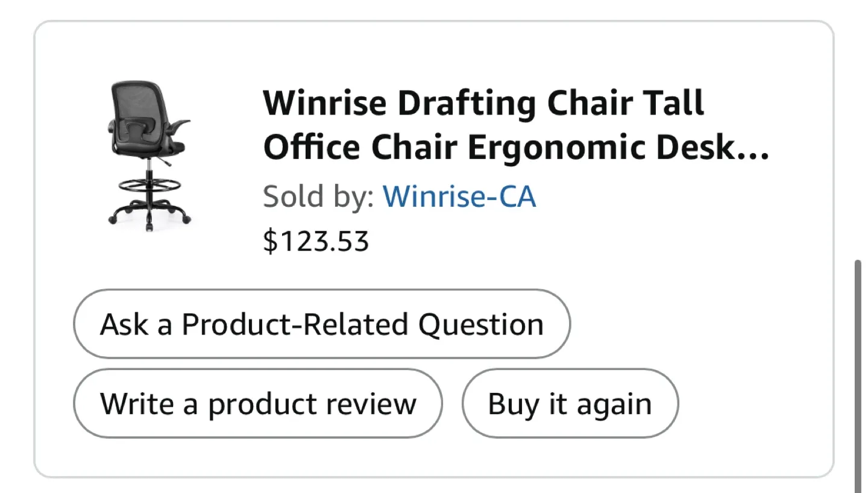Image resolution: width=868 pixels, height=493 pixels.
Task: Open the Write a product review form
Action: (x=258, y=403)
